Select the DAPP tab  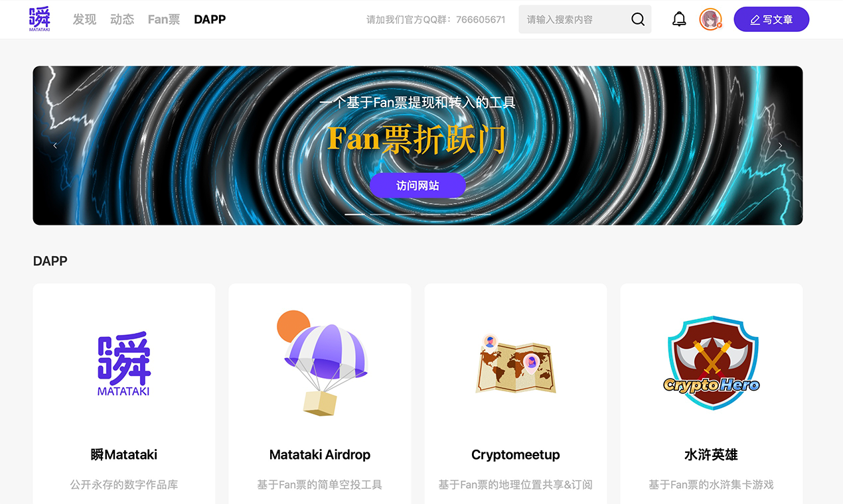tap(210, 19)
